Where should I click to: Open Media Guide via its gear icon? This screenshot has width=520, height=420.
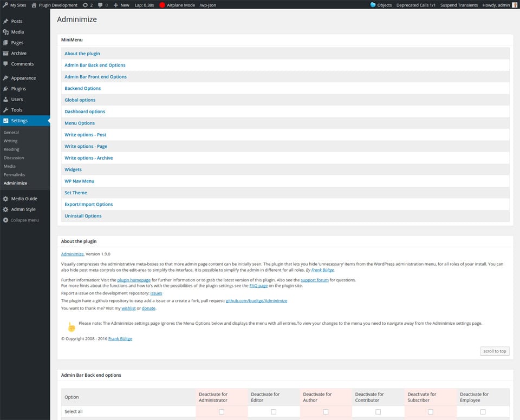5,199
